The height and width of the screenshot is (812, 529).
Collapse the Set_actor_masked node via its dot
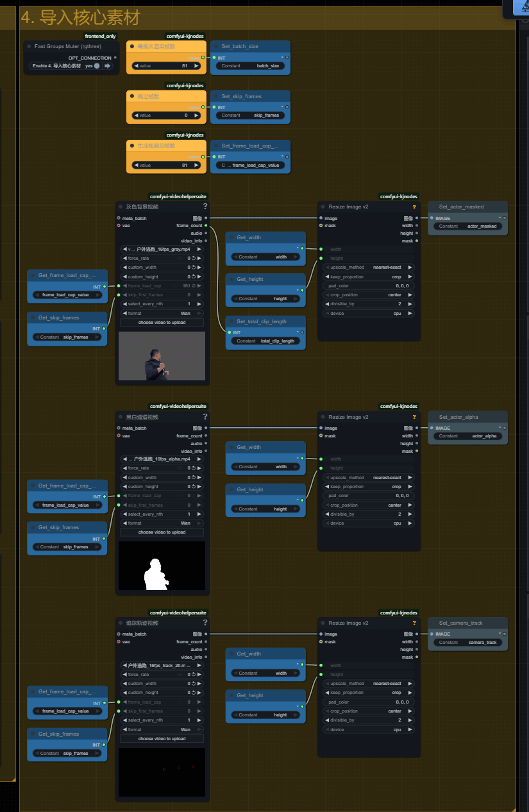[x=433, y=207]
